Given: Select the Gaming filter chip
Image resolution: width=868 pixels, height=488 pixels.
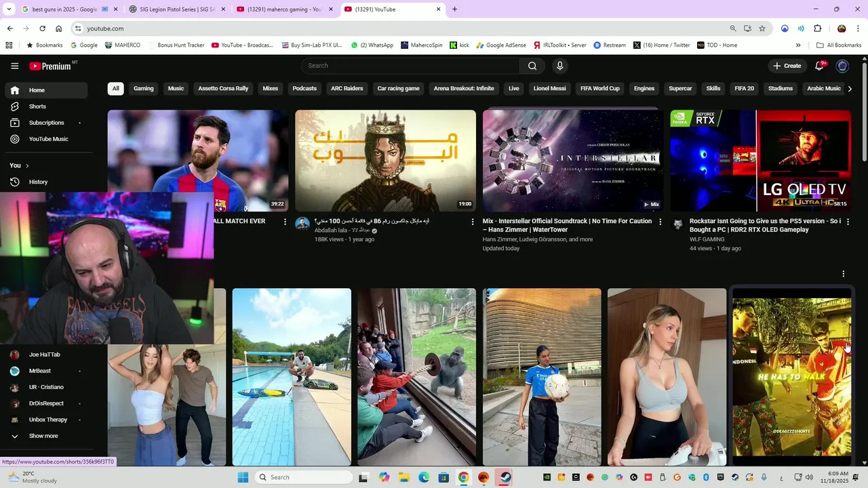Looking at the screenshot, I should (144, 89).
